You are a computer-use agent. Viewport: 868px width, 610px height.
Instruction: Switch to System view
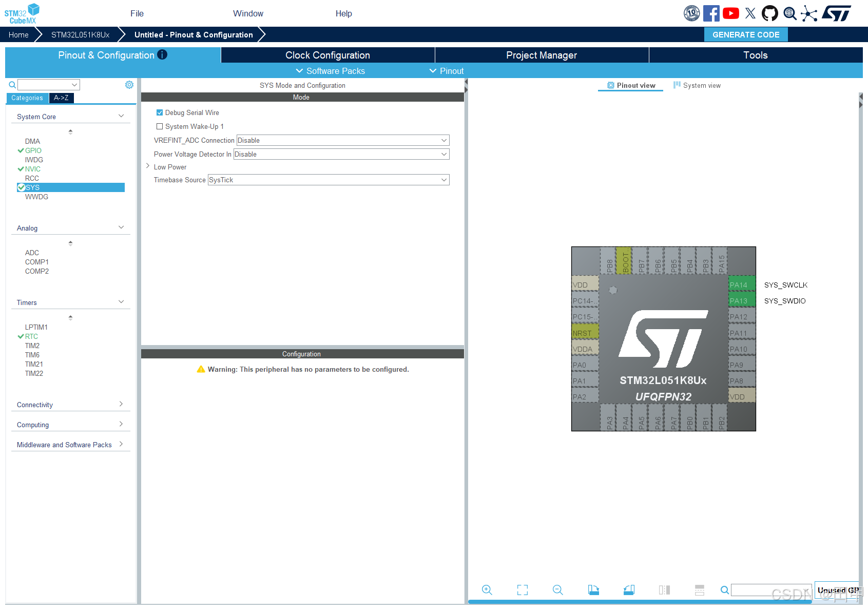pyautogui.click(x=697, y=85)
